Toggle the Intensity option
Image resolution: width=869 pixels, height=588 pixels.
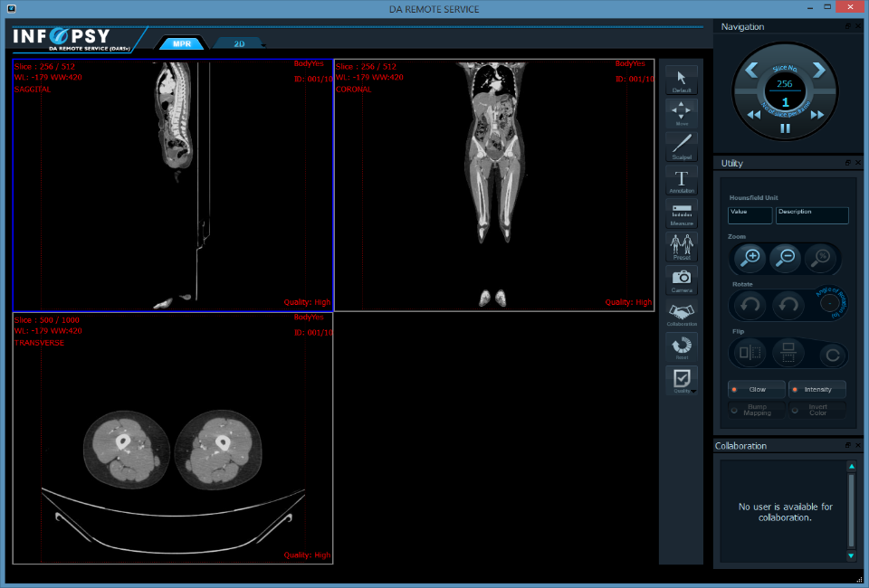click(x=817, y=389)
